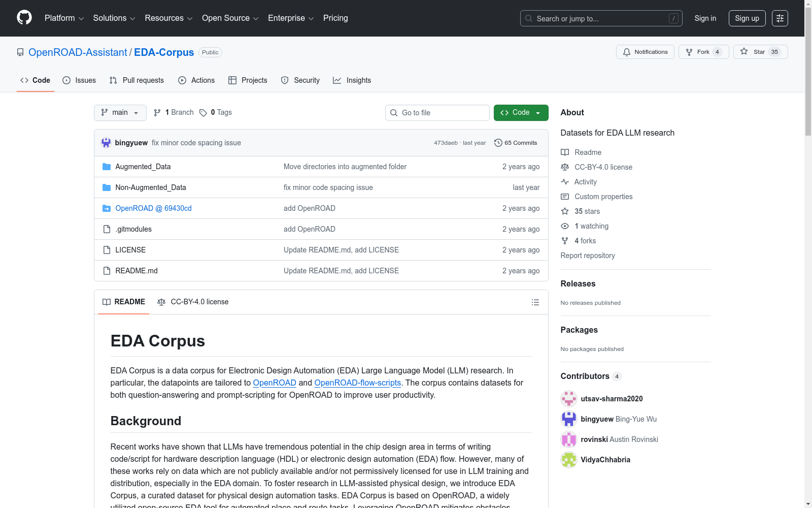This screenshot has width=812, height=508.
Task: Click Report repository link
Action: 588,256
